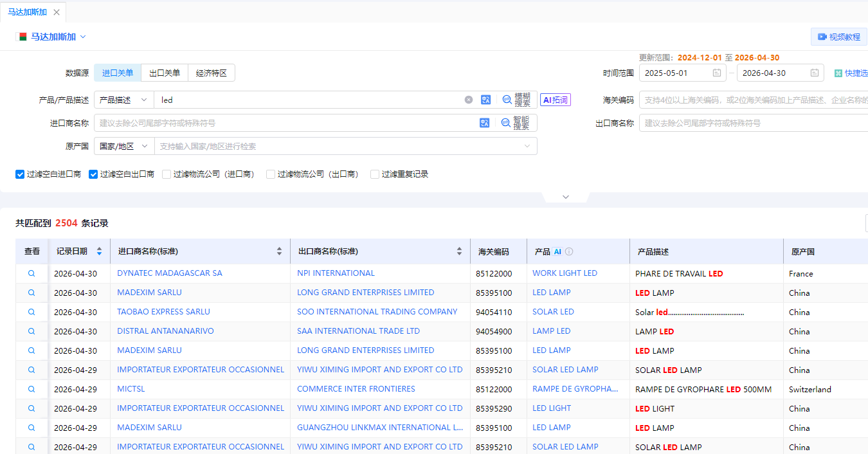Click 模糊搜索 fuzzy search button
This screenshot has width=868, height=454.
517,100
